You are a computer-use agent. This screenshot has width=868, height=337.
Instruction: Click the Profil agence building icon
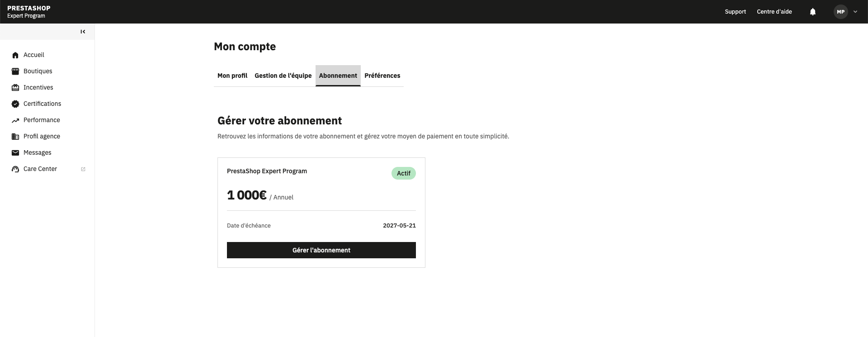pyautogui.click(x=15, y=137)
